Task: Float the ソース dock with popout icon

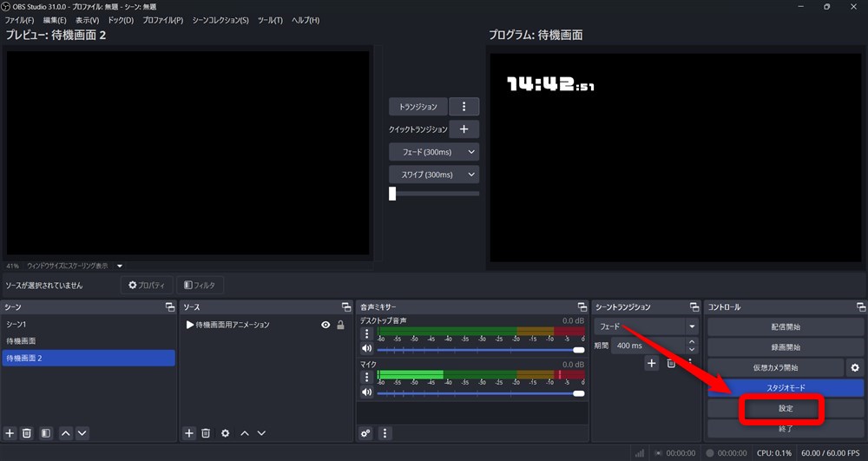Action: (346, 306)
